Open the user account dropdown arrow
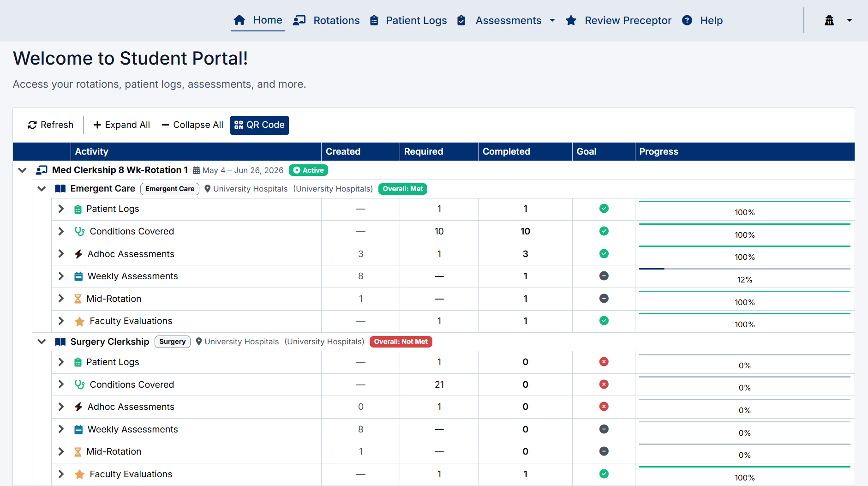 click(849, 20)
